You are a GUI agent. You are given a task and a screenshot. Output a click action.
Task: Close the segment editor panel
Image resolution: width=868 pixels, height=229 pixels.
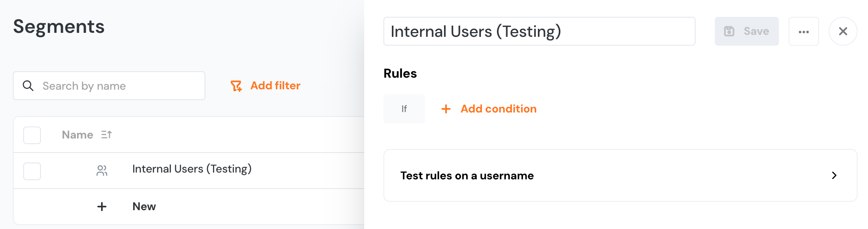tap(843, 31)
